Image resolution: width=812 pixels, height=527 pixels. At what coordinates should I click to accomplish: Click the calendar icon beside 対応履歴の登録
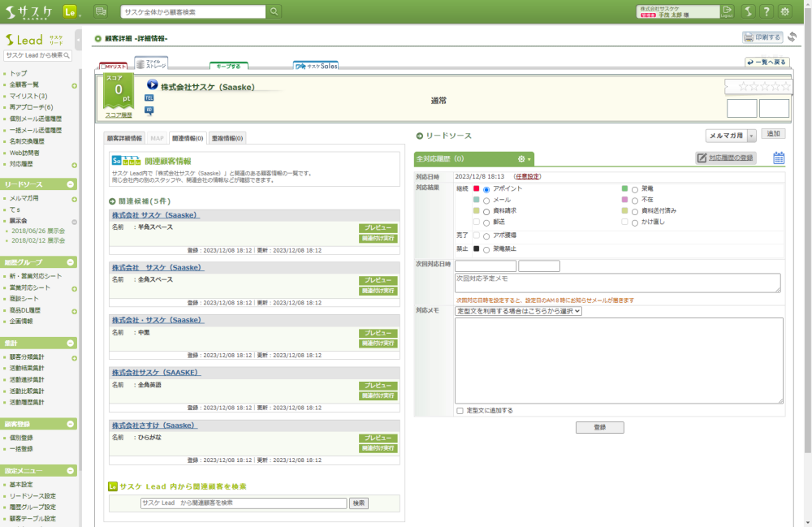(x=779, y=158)
